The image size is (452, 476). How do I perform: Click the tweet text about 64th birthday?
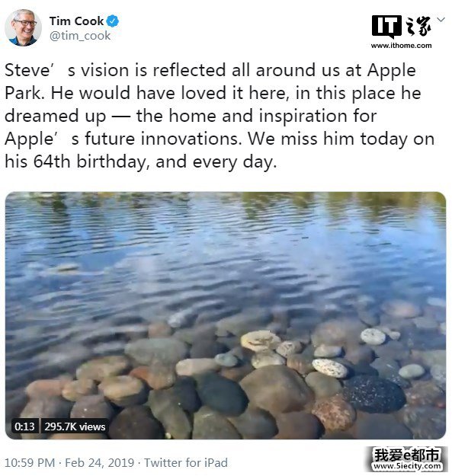141,161
